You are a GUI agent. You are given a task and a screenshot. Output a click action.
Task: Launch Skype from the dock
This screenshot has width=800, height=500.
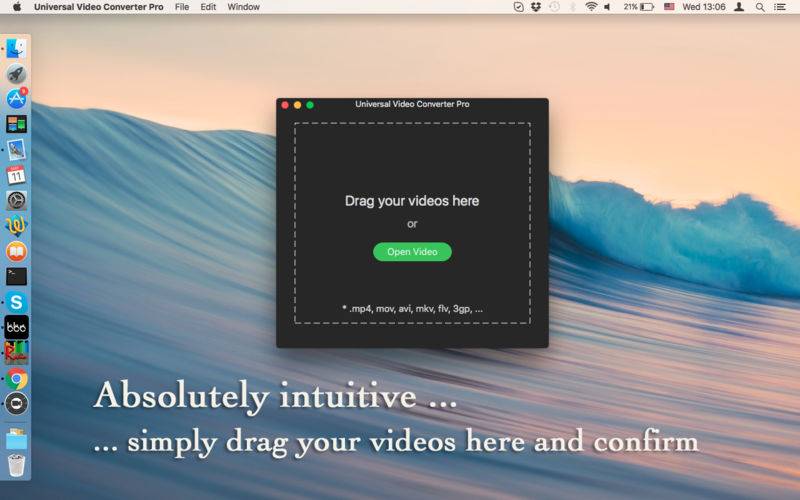pos(16,301)
